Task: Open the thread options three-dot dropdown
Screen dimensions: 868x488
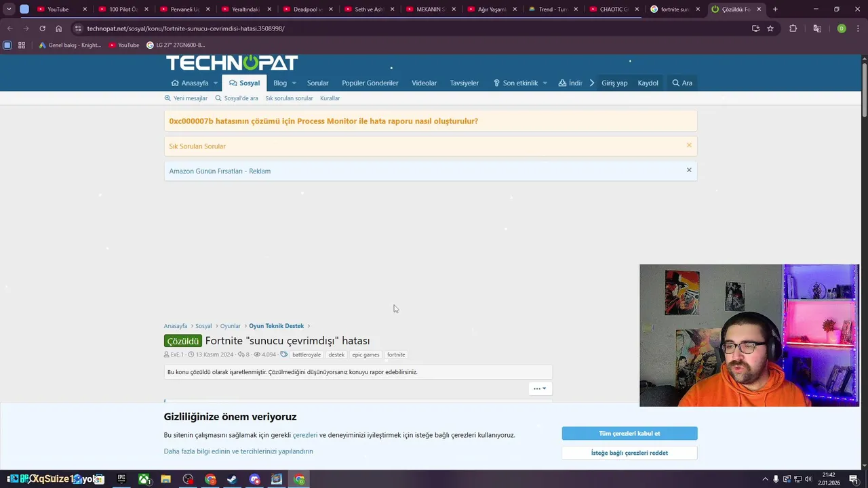Action: pyautogui.click(x=540, y=388)
